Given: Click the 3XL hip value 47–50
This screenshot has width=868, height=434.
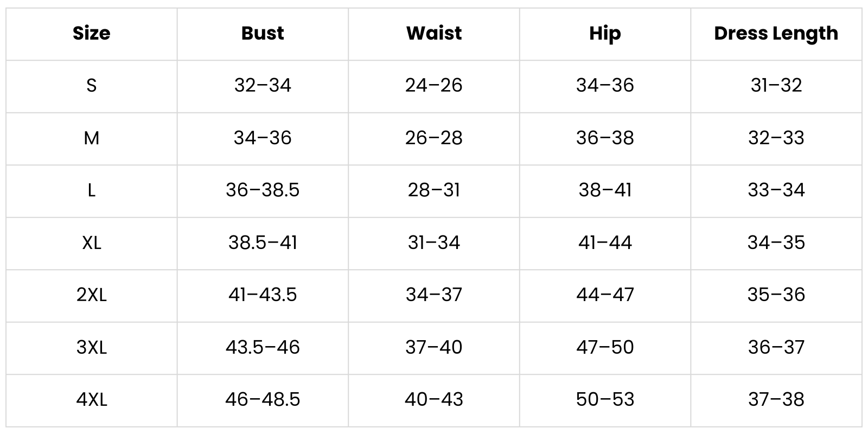Looking at the screenshot, I should tap(605, 347).
